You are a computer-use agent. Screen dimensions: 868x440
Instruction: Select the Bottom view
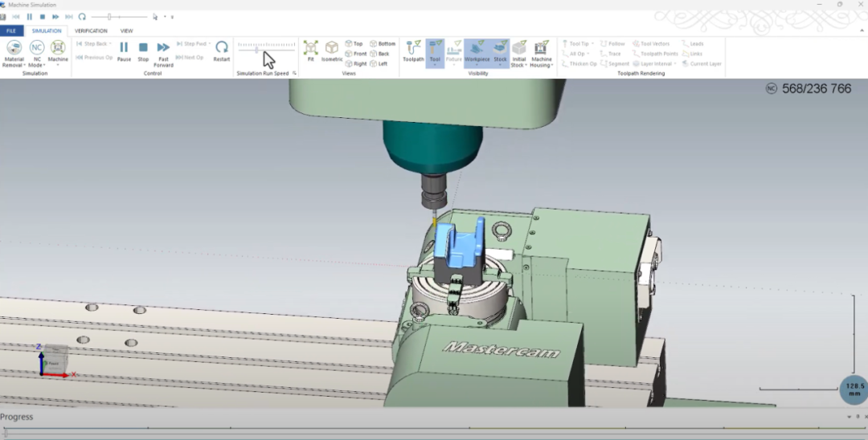pyautogui.click(x=383, y=43)
